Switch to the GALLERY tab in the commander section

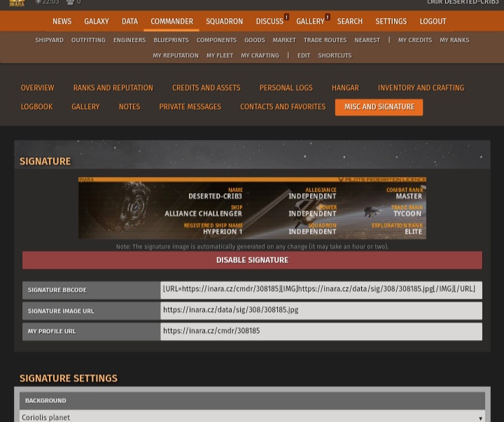(85, 106)
